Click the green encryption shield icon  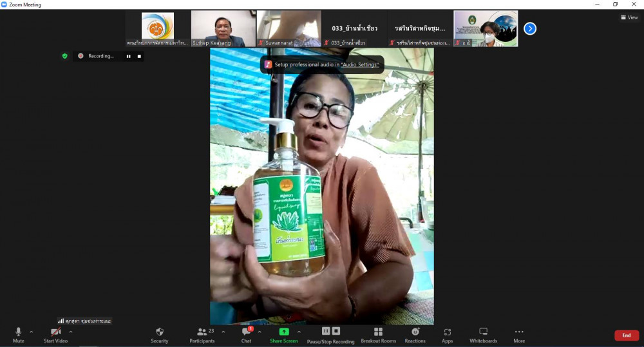pyautogui.click(x=64, y=56)
